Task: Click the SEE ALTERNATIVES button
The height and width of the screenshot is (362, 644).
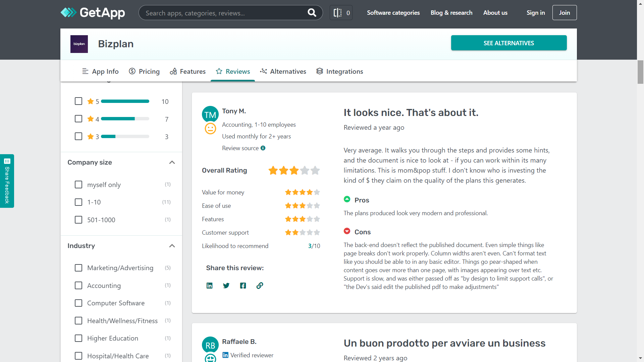Action: coord(508,43)
